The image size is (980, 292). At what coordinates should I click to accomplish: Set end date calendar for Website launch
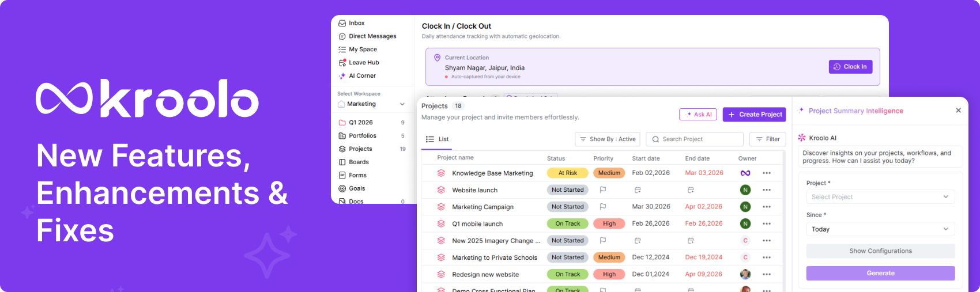click(x=691, y=190)
